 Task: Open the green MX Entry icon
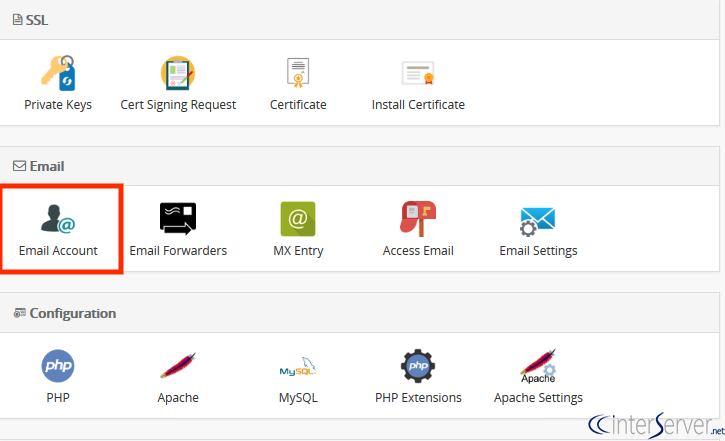pos(298,220)
